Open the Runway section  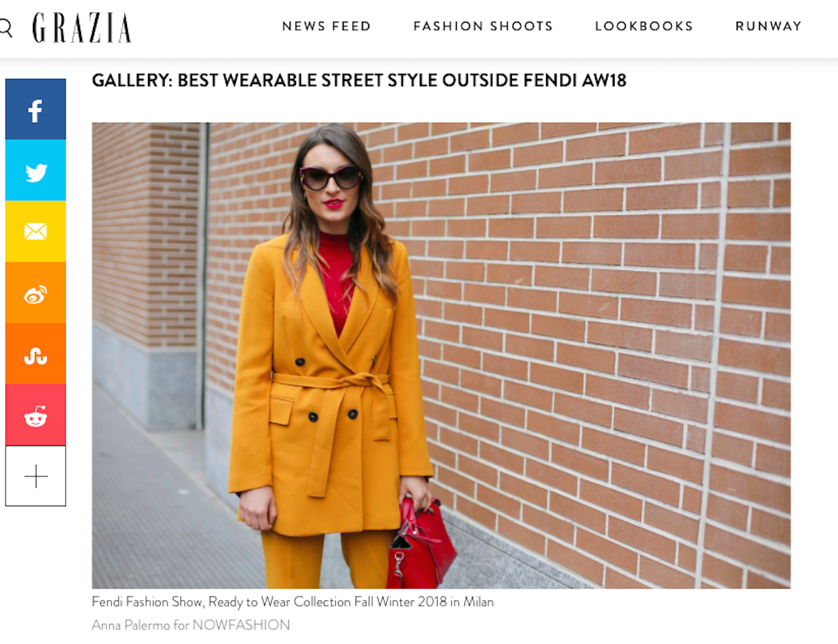click(768, 27)
